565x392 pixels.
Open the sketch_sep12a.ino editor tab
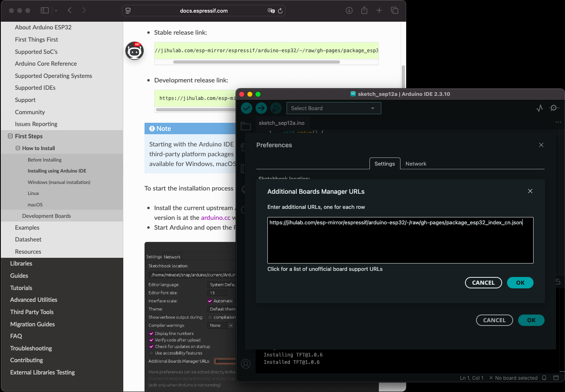click(282, 123)
